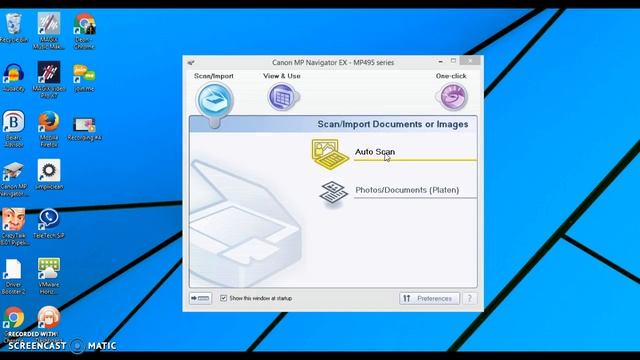Select the CrazyTalk desktop shortcut
The image size is (640, 360).
(14, 227)
